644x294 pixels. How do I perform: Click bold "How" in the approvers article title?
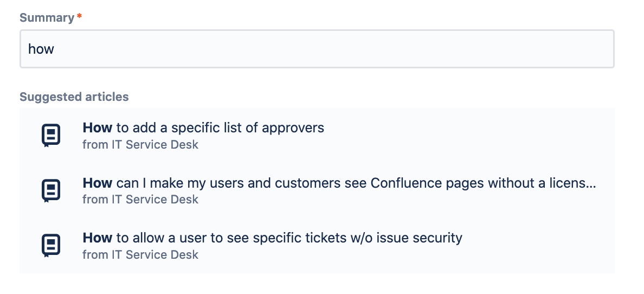point(98,128)
